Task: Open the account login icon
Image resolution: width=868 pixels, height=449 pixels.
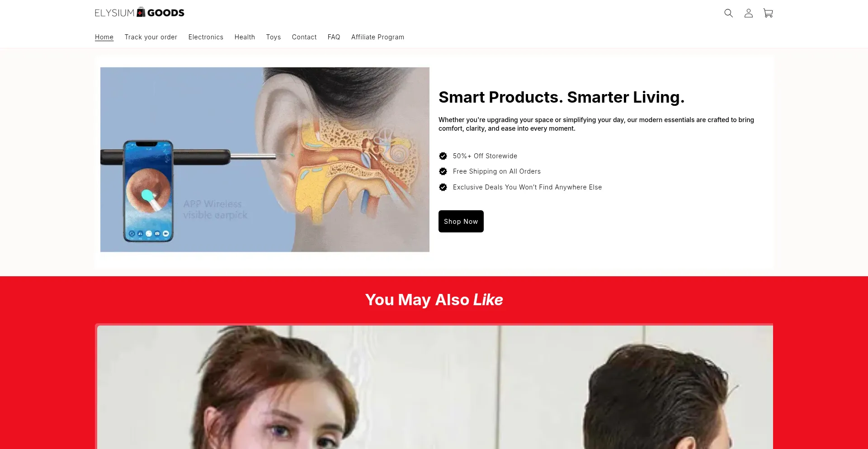Action: coord(749,13)
